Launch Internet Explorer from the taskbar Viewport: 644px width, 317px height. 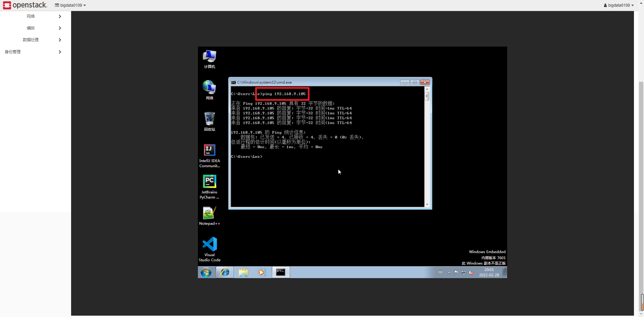click(225, 272)
